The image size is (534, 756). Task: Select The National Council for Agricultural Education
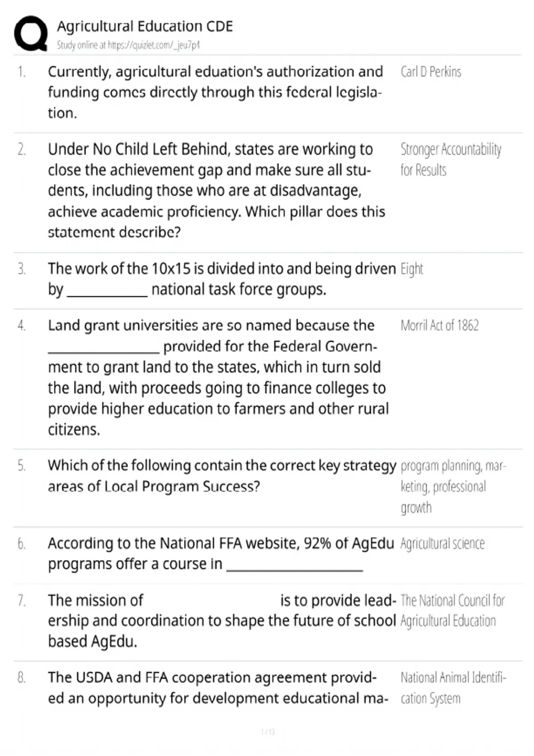pos(452,611)
